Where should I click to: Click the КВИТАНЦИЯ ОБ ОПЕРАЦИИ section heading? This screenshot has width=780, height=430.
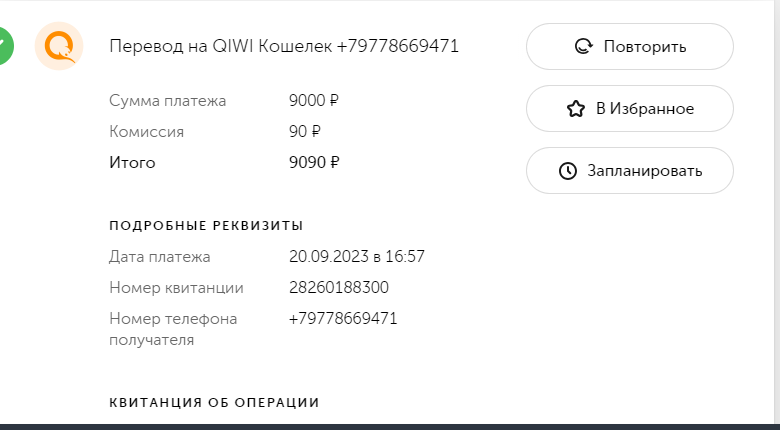tap(214, 403)
